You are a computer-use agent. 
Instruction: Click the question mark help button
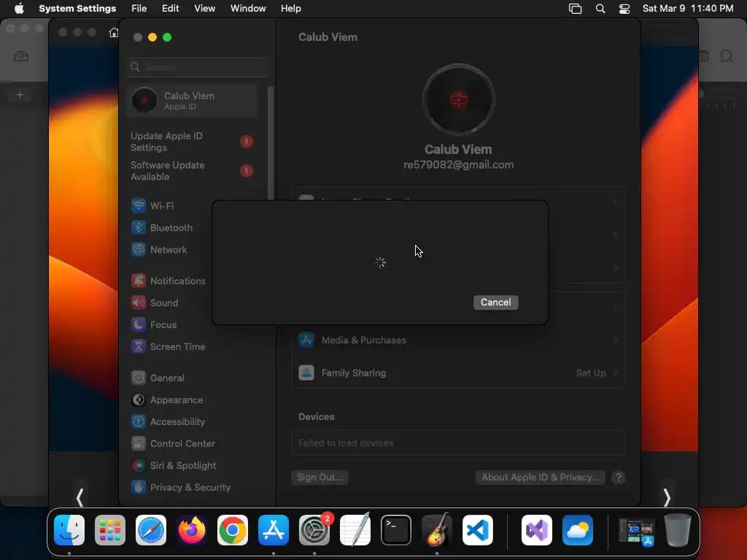pos(619,477)
